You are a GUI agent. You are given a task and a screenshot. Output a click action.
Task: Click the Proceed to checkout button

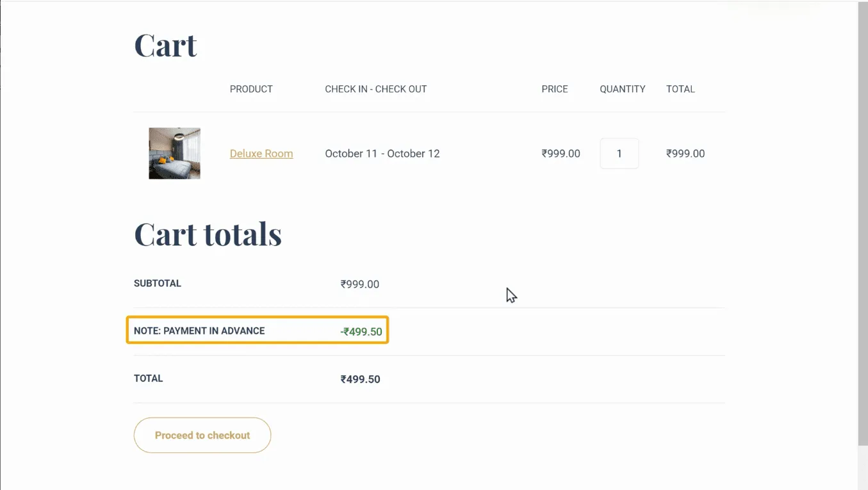tap(202, 436)
